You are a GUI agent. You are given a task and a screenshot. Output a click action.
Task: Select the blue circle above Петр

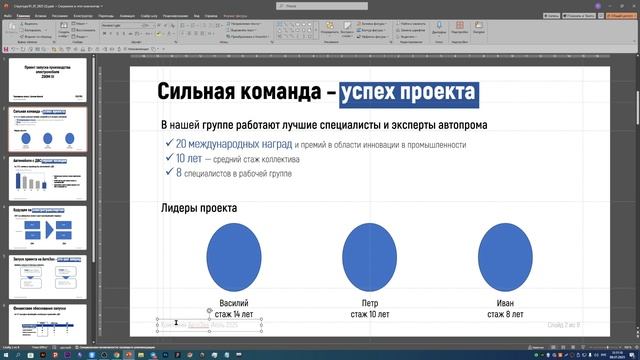tap(369, 257)
